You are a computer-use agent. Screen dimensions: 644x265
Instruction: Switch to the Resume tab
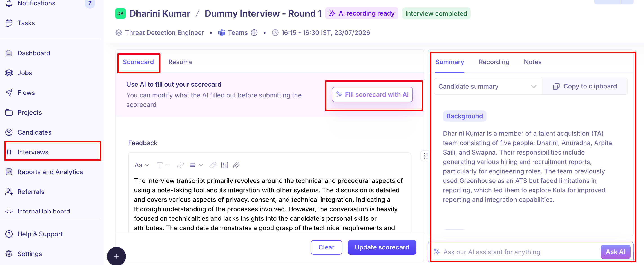180,62
